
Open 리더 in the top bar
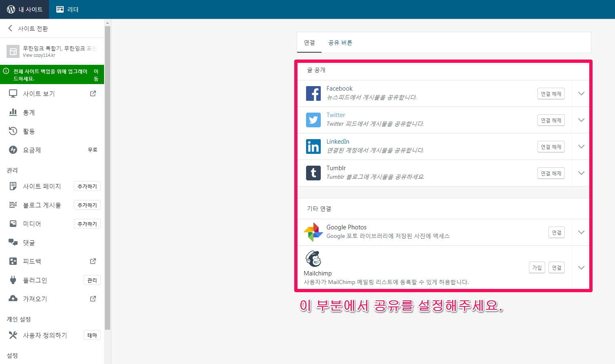pos(67,9)
